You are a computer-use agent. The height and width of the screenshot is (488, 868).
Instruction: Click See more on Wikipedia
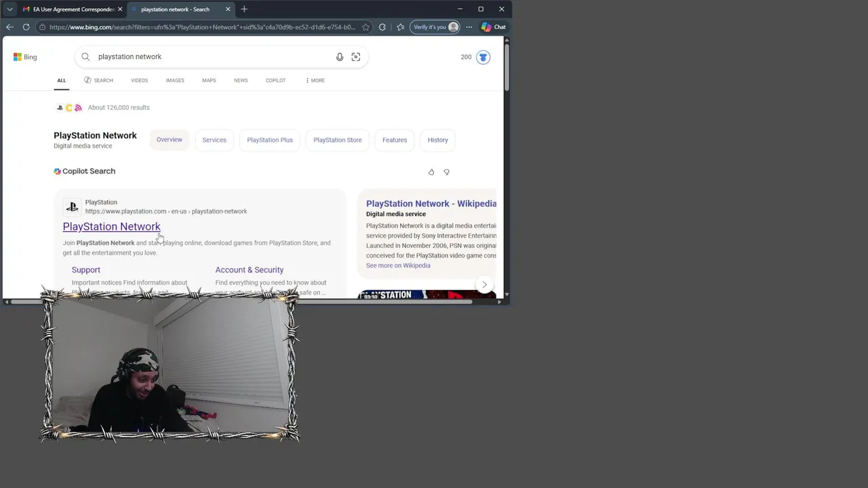(398, 266)
